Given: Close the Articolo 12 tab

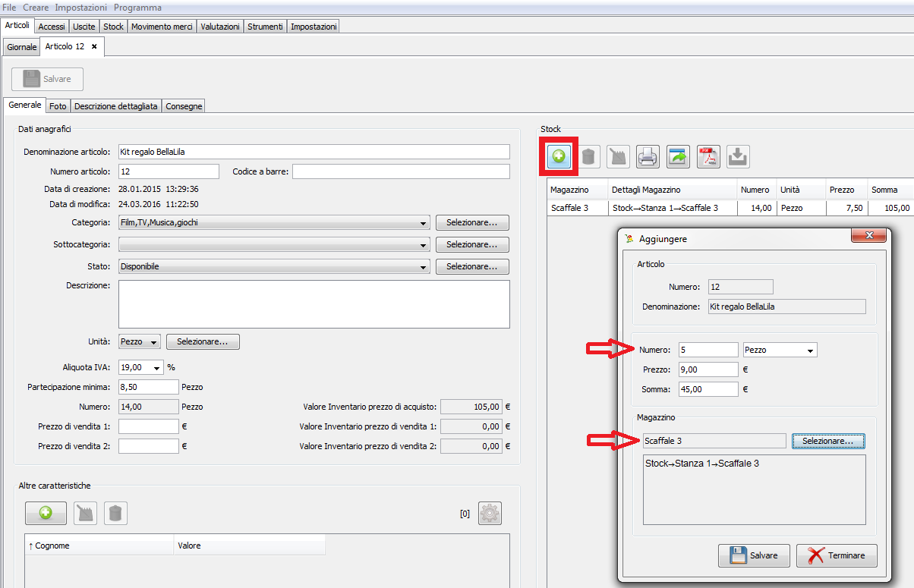Looking at the screenshot, I should [94, 47].
